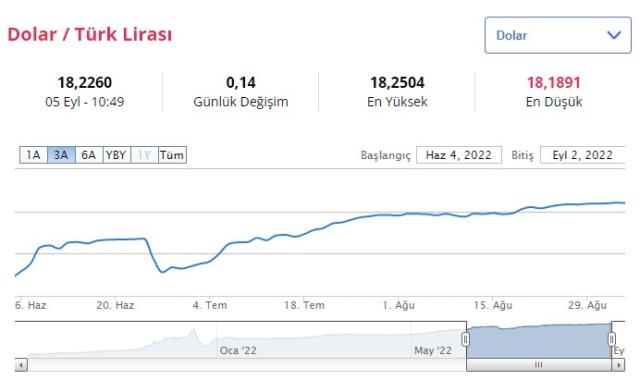
Task: Click the navigator's right range handle
Action: (611, 339)
